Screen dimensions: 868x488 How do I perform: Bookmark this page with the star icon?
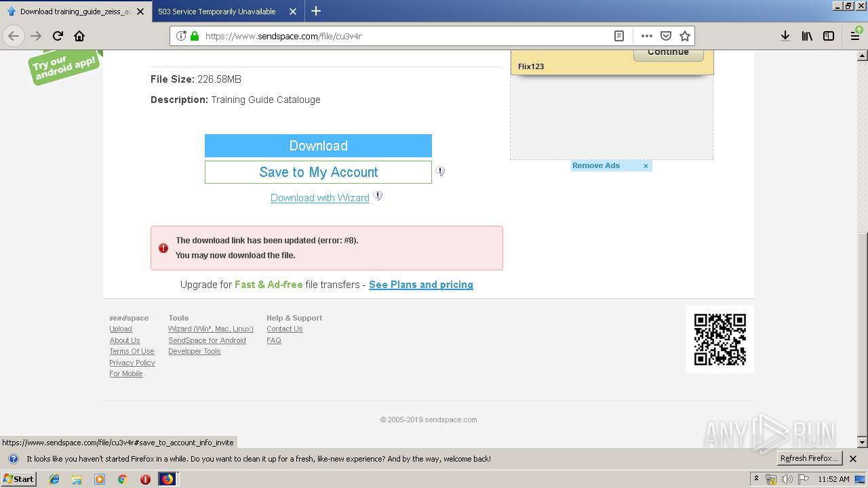coord(685,36)
